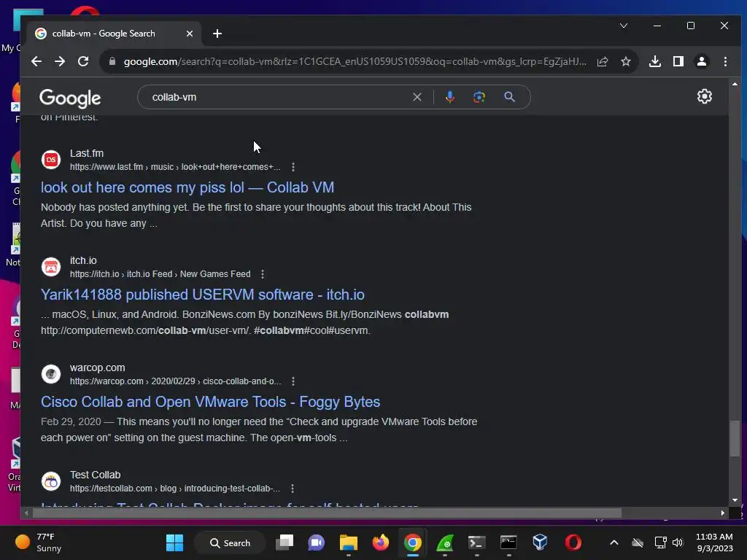The height and width of the screenshot is (560, 747).
Task: Open a new browser tab
Action: (217, 34)
